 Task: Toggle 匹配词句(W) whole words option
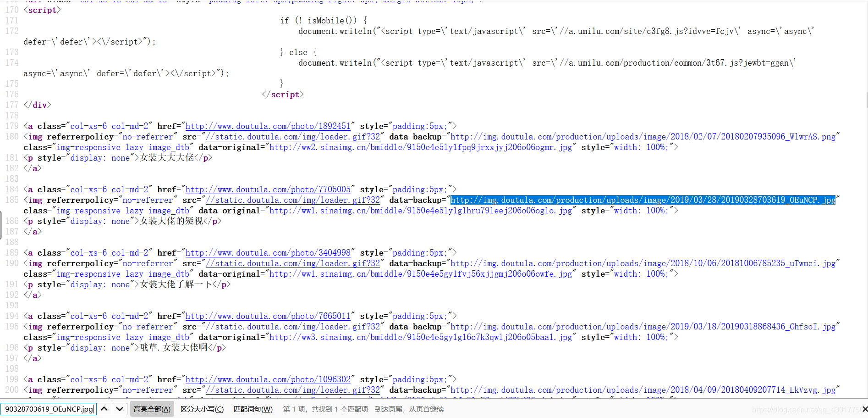[253, 409]
